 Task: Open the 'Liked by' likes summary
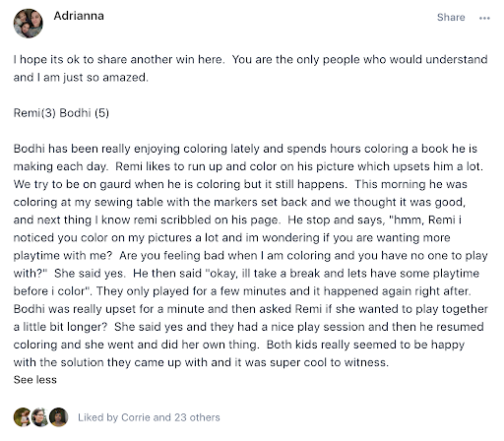pos(149,417)
